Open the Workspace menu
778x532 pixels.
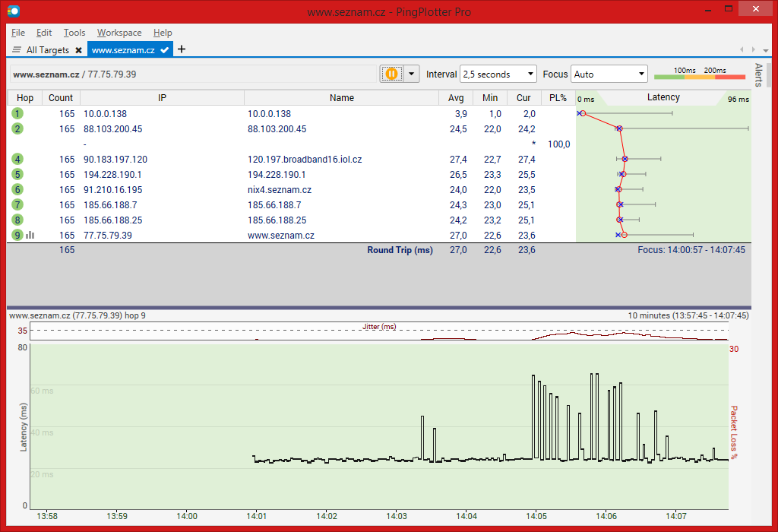coord(119,33)
